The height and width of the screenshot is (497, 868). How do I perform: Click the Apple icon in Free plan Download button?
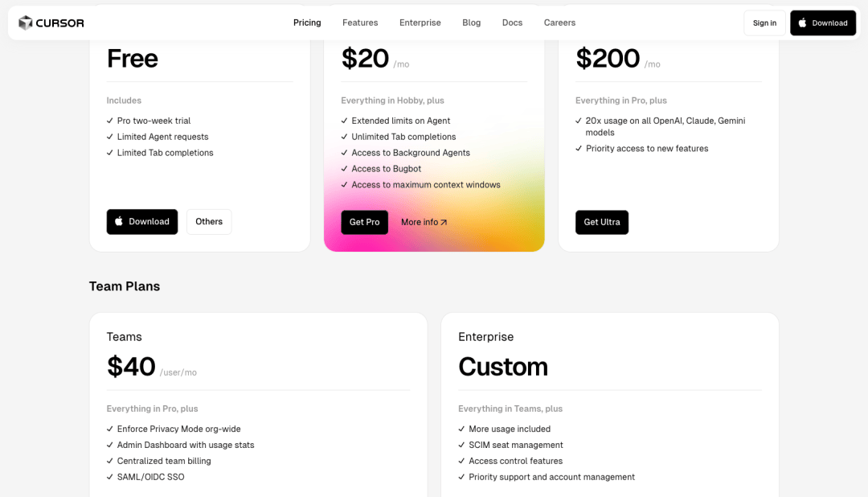point(119,221)
